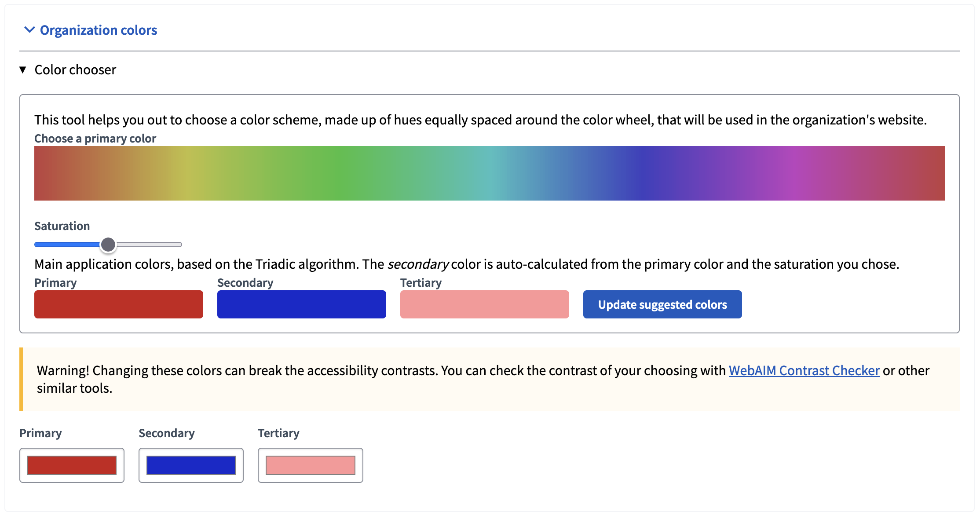Select the Primary color swatch in the chooser
This screenshot has height=519, width=980.
(118, 304)
